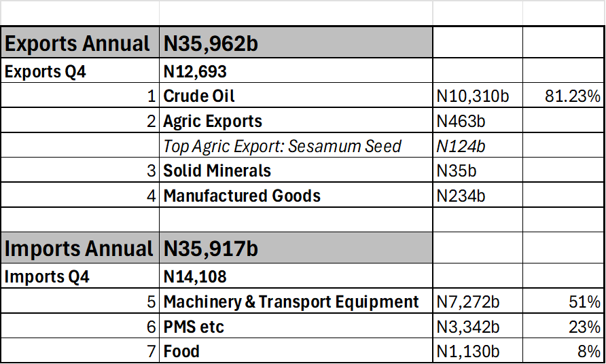The height and width of the screenshot is (364, 606).
Task: Select the Imports Annual header cell
Action: [x=79, y=249]
